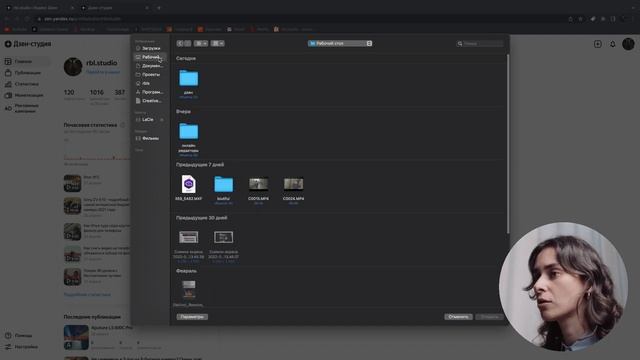Open the notifications bell
Image resolution: width=640 pixels, height=360 pixels.
[613, 44]
